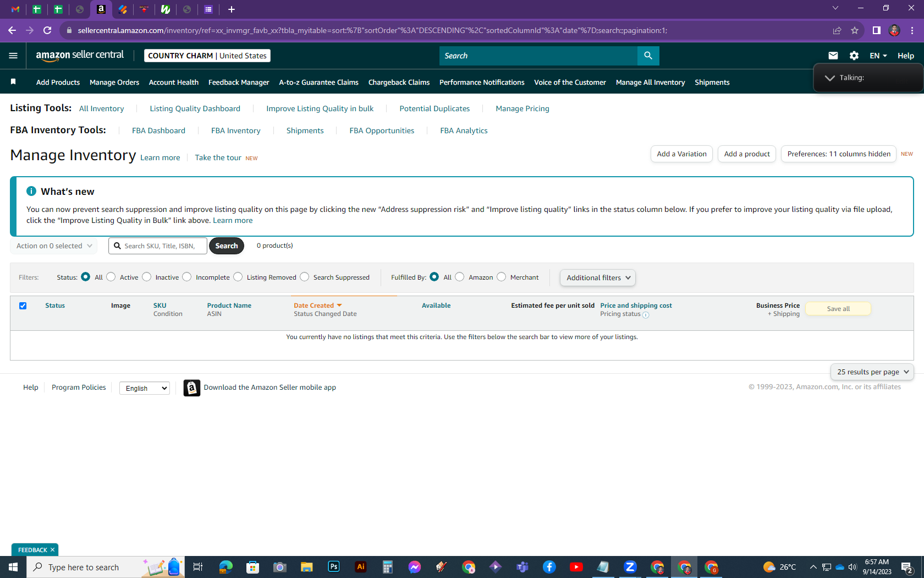This screenshot has width=924, height=578.
Task: Click the browser address bar URL
Action: [x=372, y=30]
